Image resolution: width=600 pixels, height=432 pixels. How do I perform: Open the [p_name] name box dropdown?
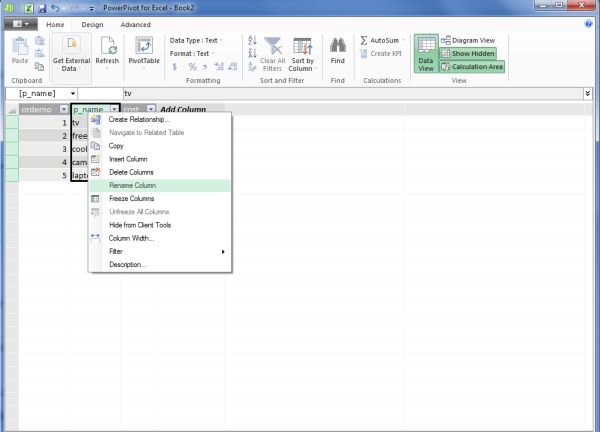click(x=72, y=93)
